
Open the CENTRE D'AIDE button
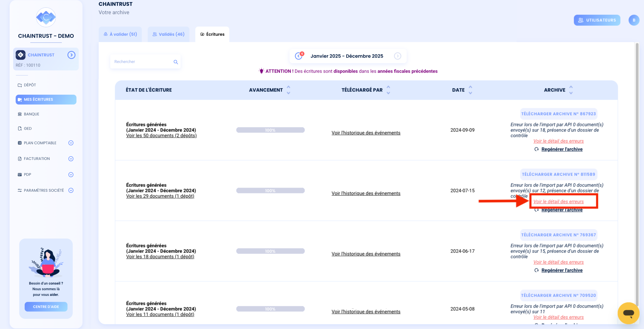point(46,307)
